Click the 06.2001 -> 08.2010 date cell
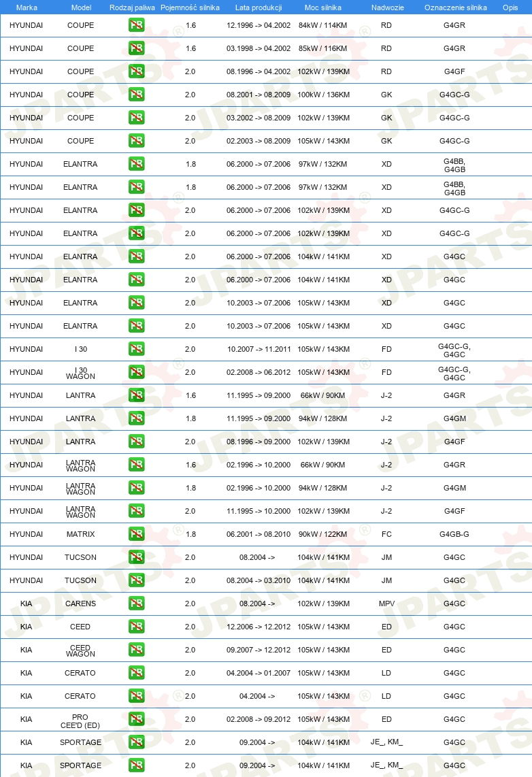The height and width of the screenshot is (777, 532). [x=259, y=534]
